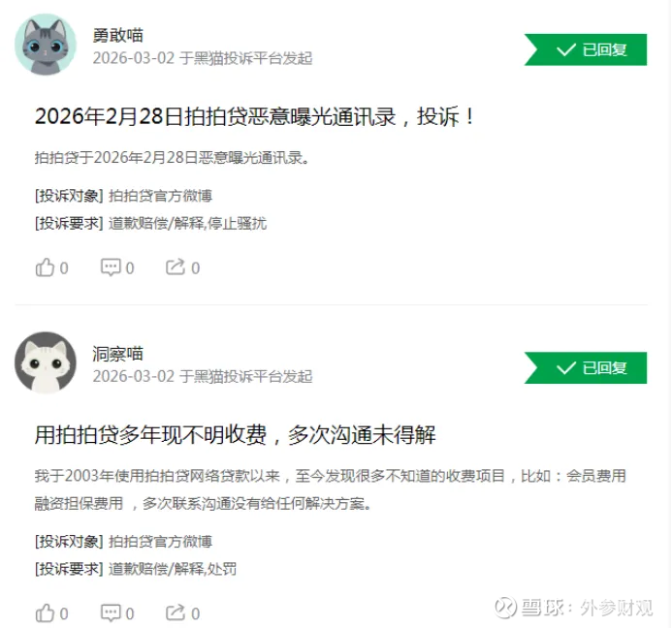Screen dimensions: 672x628
Task: Click the description text of 洞察喵 complaint
Action: [331, 489]
